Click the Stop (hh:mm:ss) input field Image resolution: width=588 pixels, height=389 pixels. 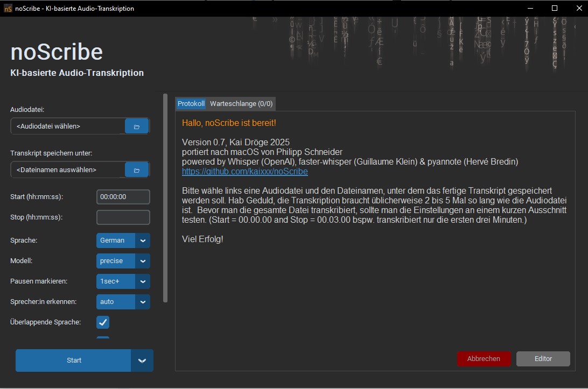(x=123, y=217)
